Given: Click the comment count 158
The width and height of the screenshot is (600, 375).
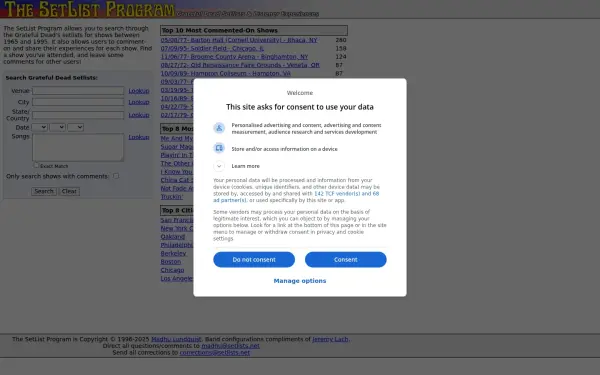Looking at the screenshot, I should click(x=341, y=48).
